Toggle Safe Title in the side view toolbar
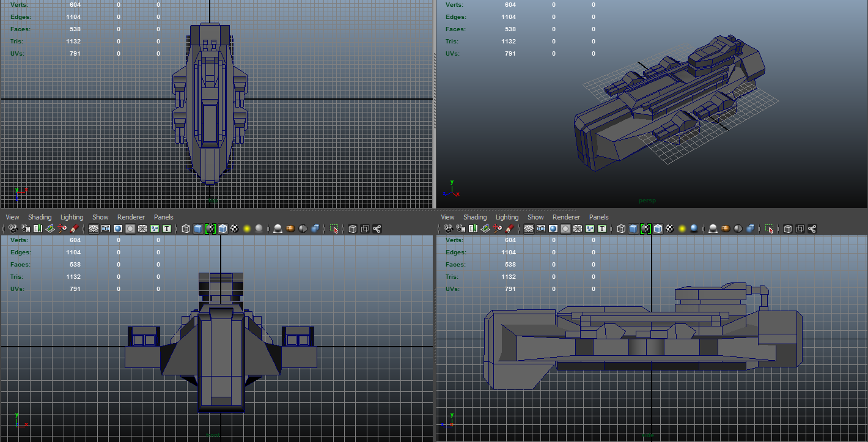 [602, 229]
